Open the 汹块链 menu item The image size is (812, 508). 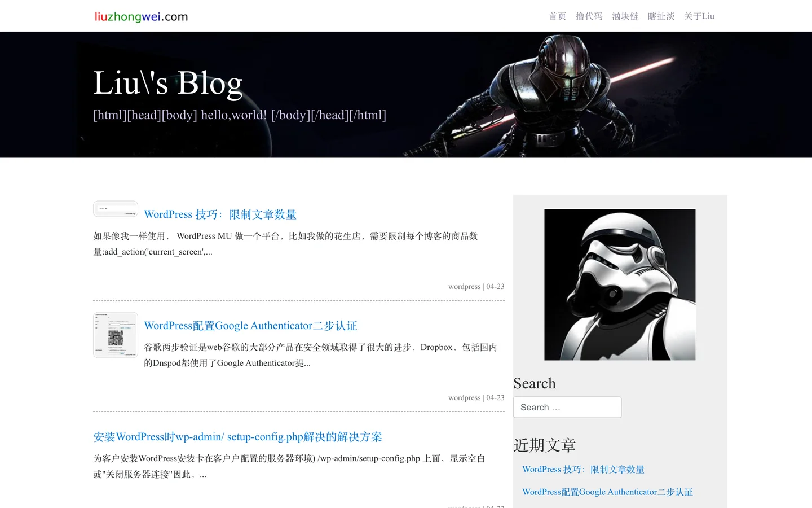[625, 16]
